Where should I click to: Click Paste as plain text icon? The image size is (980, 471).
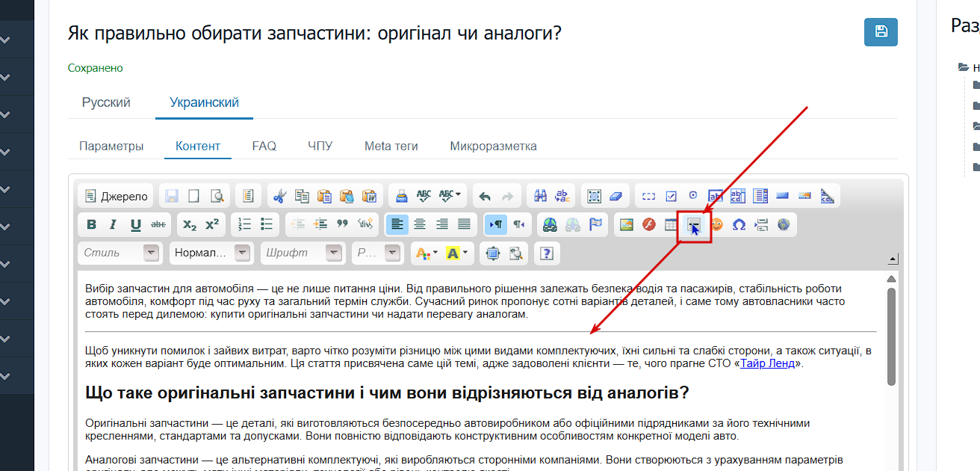coord(347,196)
